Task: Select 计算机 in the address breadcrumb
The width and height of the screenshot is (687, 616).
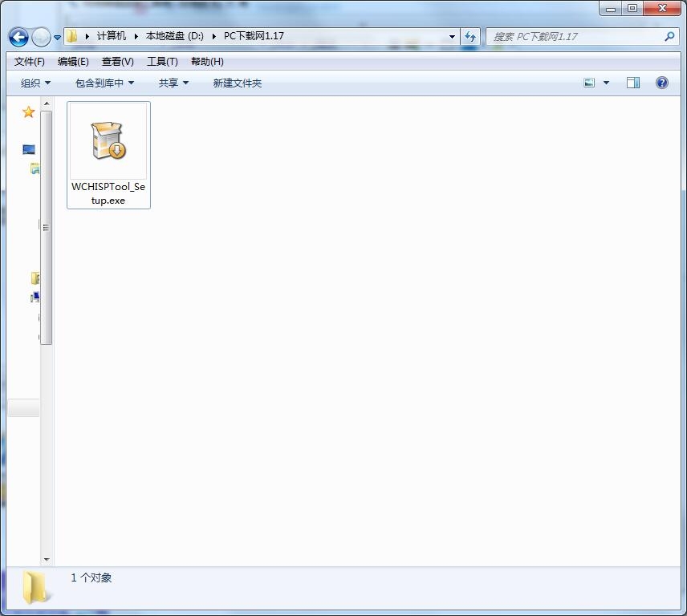Action: pos(112,36)
